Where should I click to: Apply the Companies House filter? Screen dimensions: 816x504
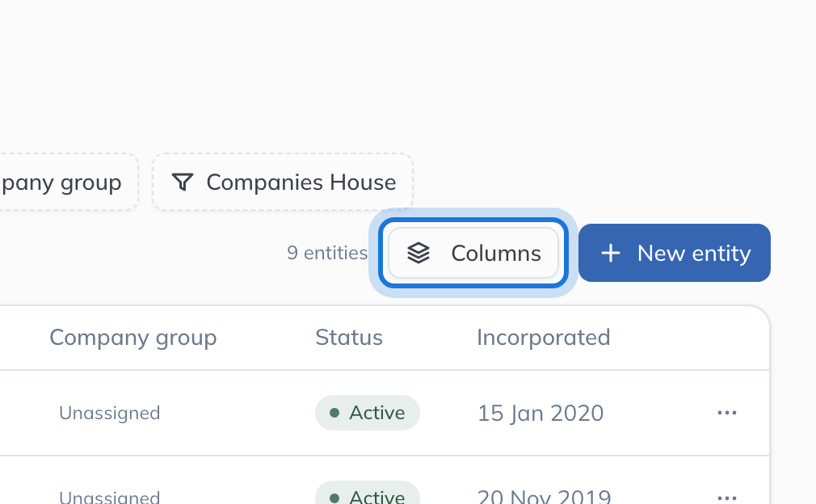[283, 182]
